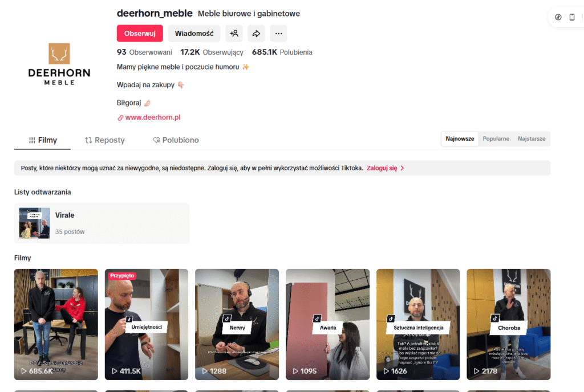Click the TikTok coin icon at top right

click(x=558, y=17)
